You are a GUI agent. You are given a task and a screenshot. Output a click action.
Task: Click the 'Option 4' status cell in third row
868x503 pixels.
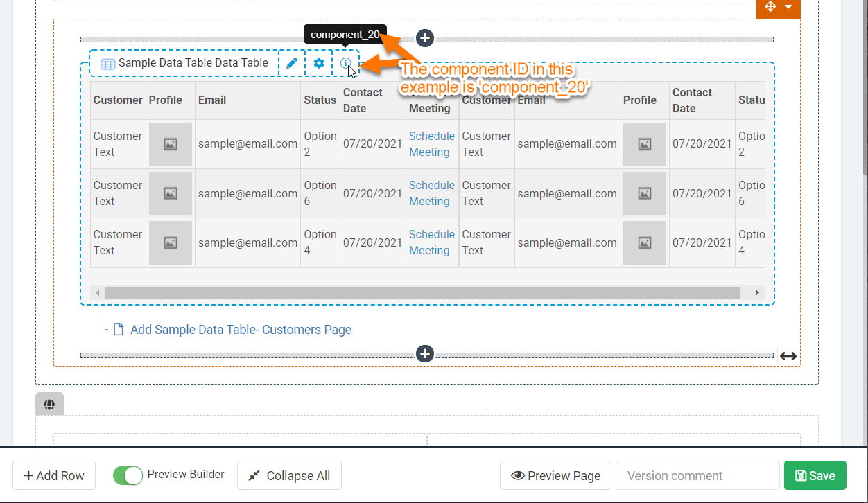pos(320,242)
